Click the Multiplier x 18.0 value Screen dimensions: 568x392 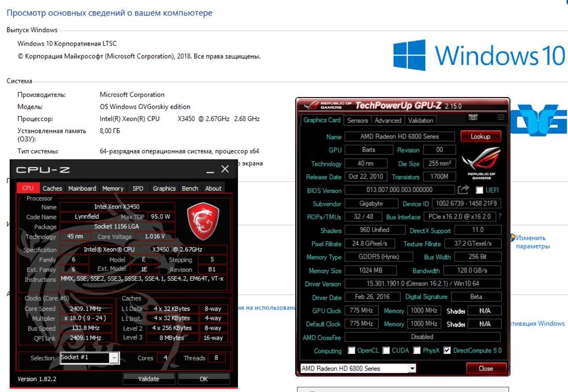(x=85, y=318)
